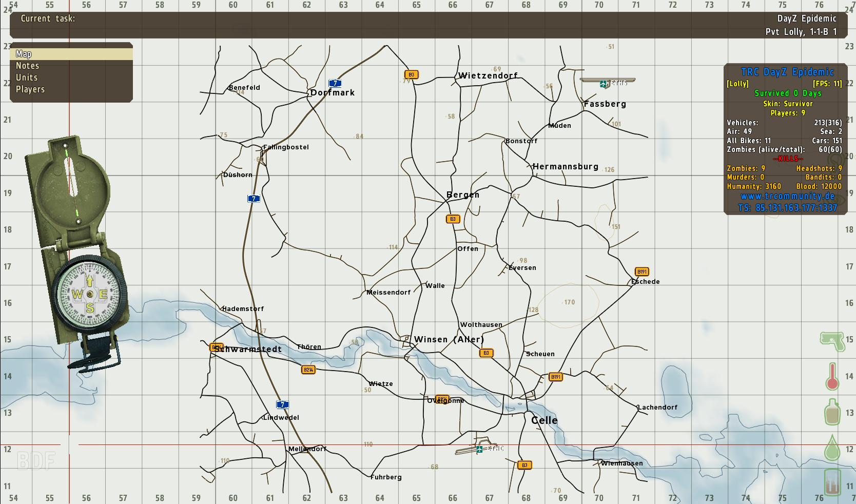
Task: Click the blood drop HUD icon
Action: [832, 447]
